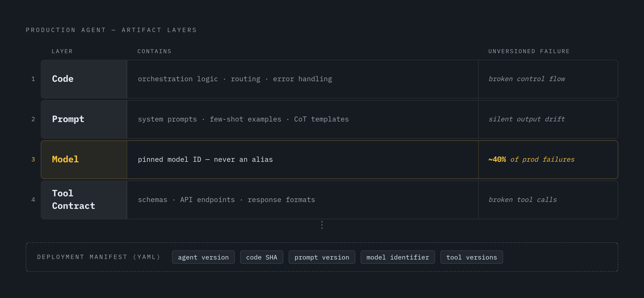Select the Tool Contract layer cell

[84, 200]
